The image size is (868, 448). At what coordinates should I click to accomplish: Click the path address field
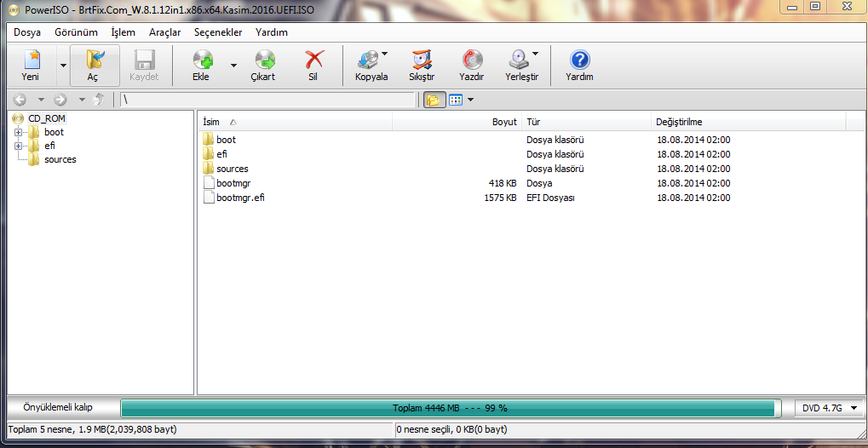coord(268,100)
